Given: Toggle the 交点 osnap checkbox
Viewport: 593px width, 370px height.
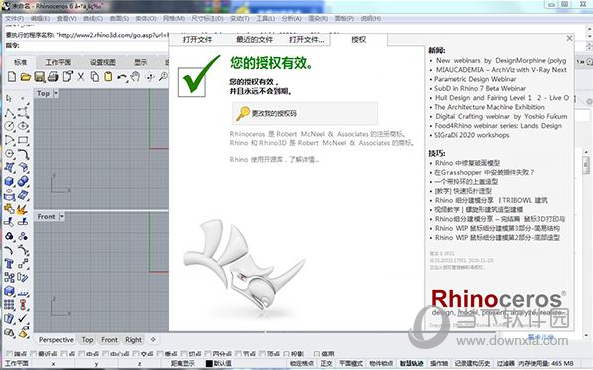Looking at the screenshot, I should tap(136, 354).
